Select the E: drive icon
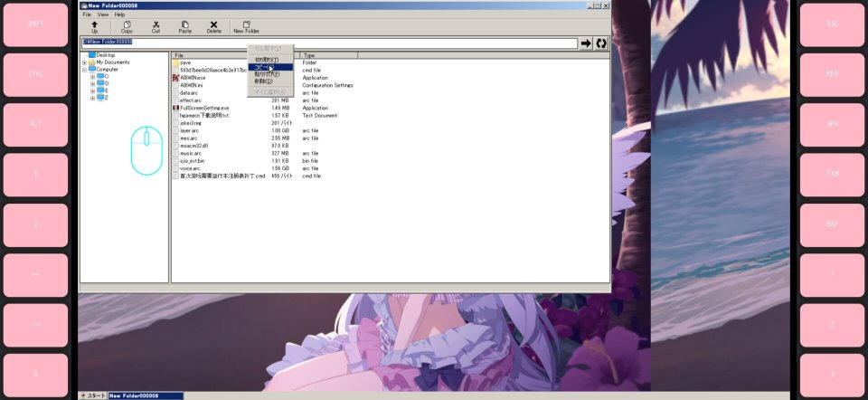 pos(100,90)
